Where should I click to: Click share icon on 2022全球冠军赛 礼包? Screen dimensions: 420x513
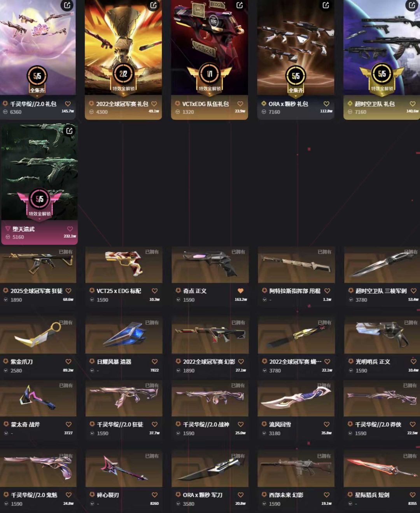[x=154, y=5]
